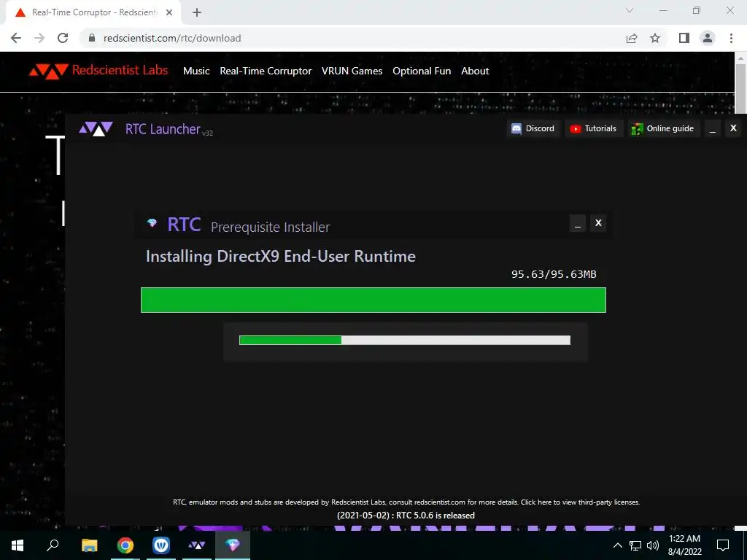Screen dimensions: 747x560
Task: Toggle the Chrome side panel
Action: (x=684, y=38)
